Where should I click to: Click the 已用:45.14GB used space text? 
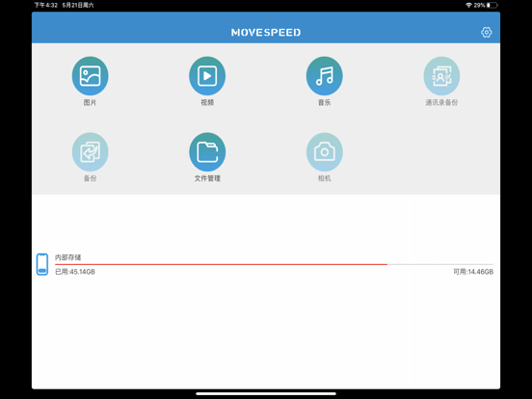(x=75, y=272)
